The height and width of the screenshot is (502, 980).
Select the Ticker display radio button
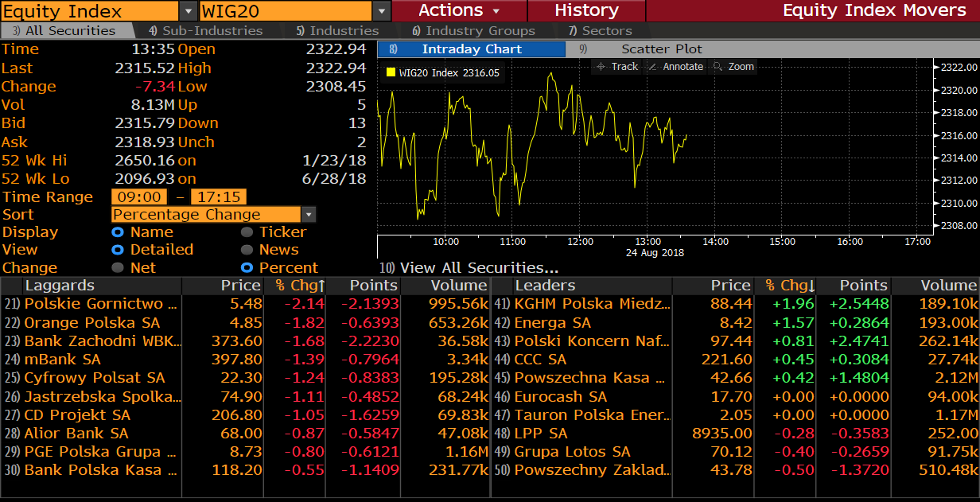click(247, 232)
